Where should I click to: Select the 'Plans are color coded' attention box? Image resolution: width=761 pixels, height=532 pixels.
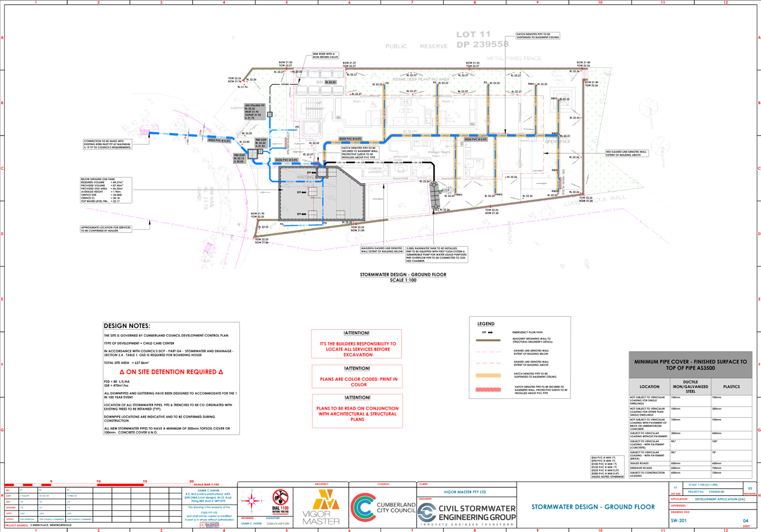coord(357,376)
